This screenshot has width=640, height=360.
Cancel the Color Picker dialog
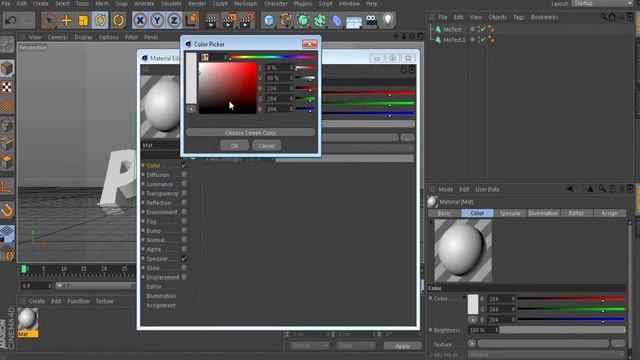267,146
